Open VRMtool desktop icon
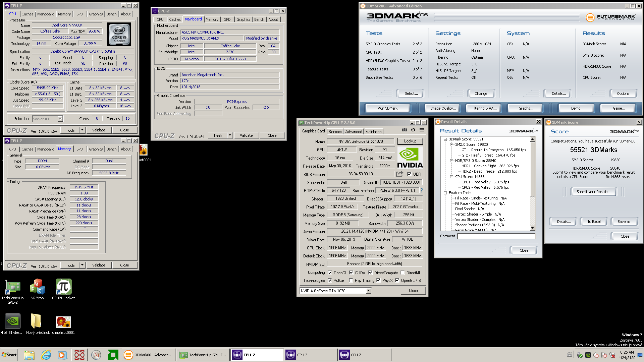 (x=38, y=290)
